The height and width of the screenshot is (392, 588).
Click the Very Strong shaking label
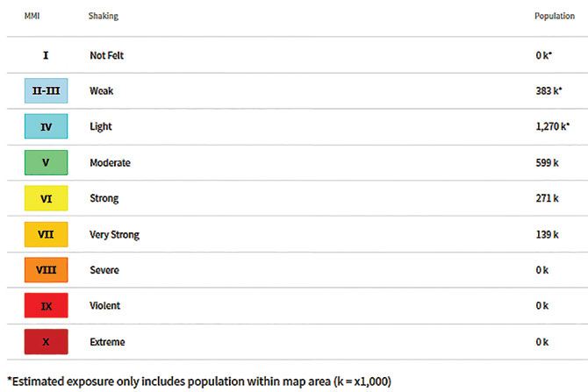point(114,234)
